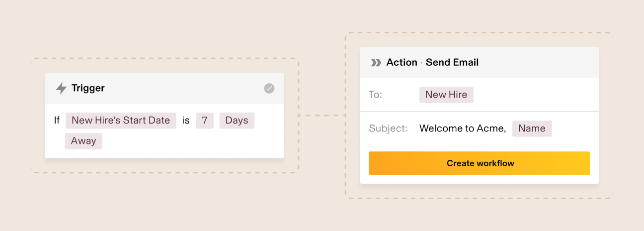Click the Welcome to Acme subject text
644x231 pixels.
click(462, 128)
